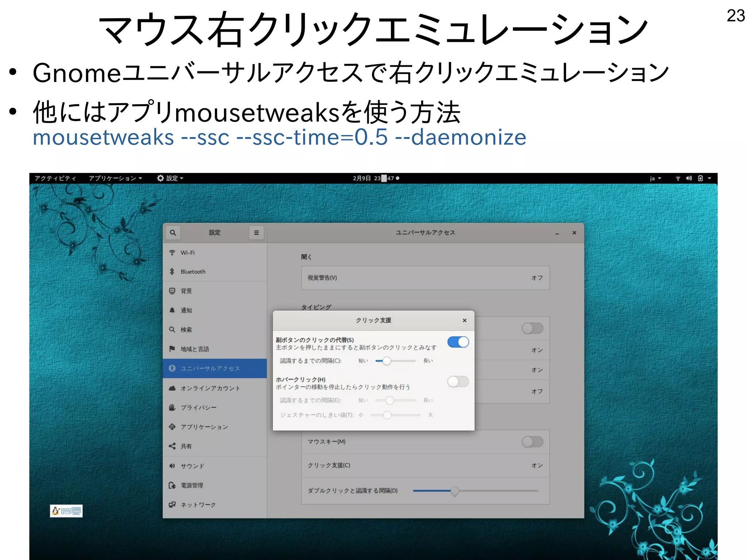Open the 設定 app menu in top bar
747x560 pixels.
170,178
